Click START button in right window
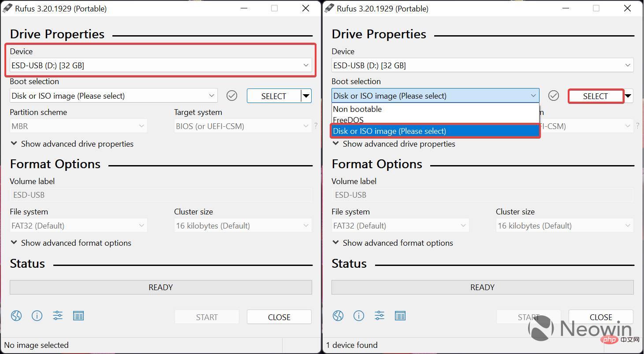Screen dimensions: 644x354 (529, 317)
